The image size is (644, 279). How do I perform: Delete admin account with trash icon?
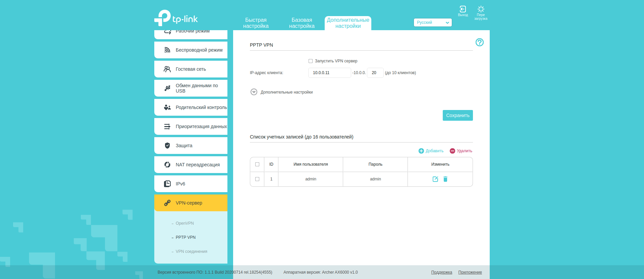click(x=445, y=179)
